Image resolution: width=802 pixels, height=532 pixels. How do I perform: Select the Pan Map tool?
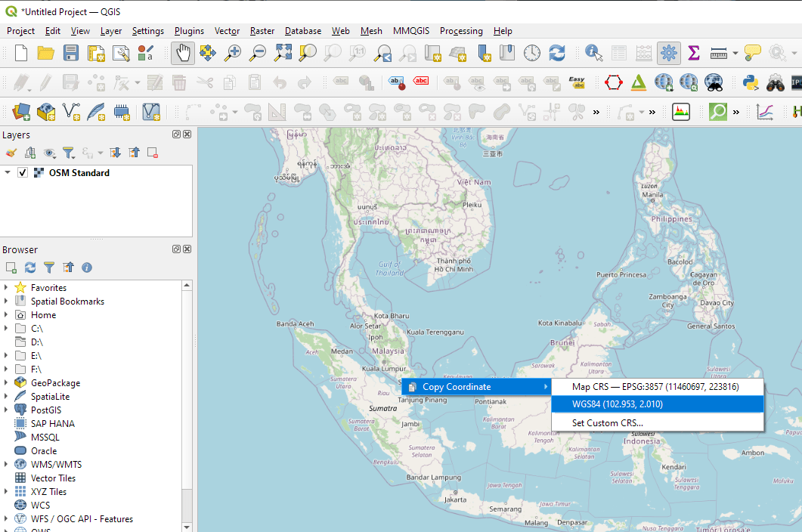(182, 53)
